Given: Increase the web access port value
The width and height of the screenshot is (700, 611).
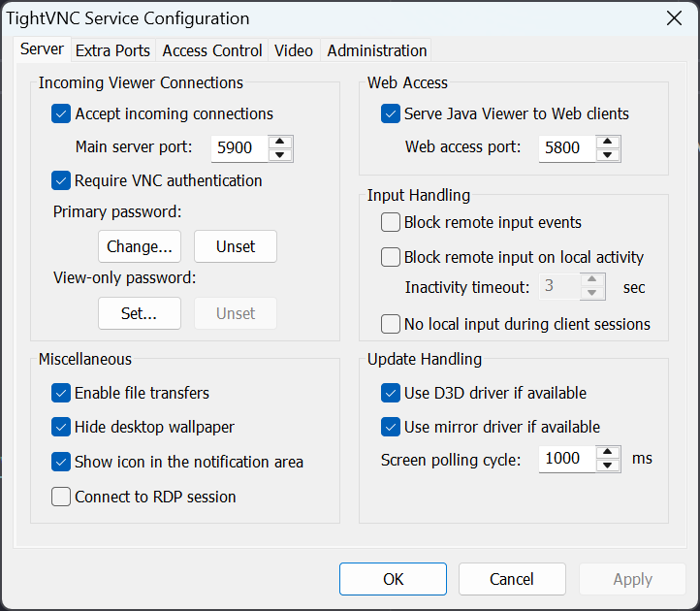Looking at the screenshot, I should point(608,142).
